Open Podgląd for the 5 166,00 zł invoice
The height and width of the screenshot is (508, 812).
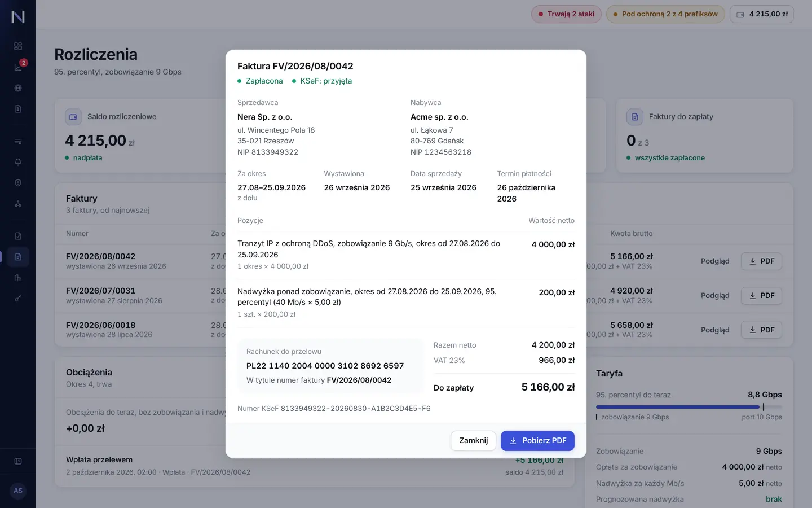point(715,261)
